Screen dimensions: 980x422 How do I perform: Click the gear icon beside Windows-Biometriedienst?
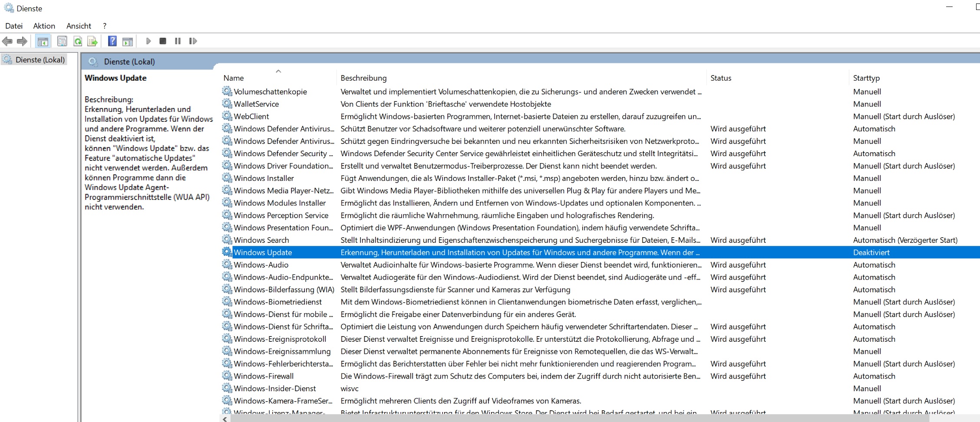[227, 301]
